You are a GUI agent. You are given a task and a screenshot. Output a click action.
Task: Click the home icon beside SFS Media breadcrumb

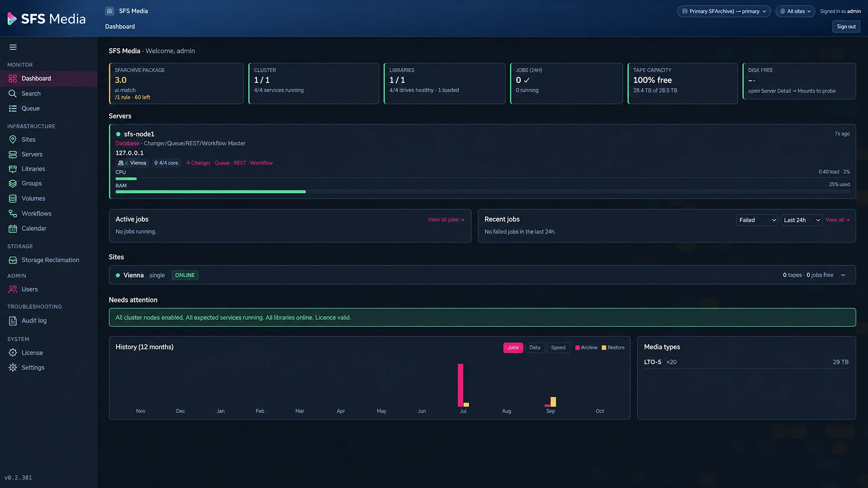coord(109,11)
